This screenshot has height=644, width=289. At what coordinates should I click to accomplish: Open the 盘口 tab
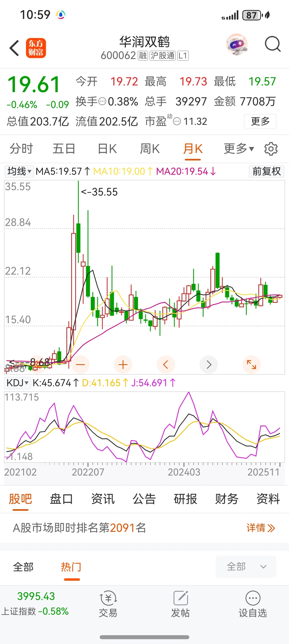pyautogui.click(x=62, y=499)
